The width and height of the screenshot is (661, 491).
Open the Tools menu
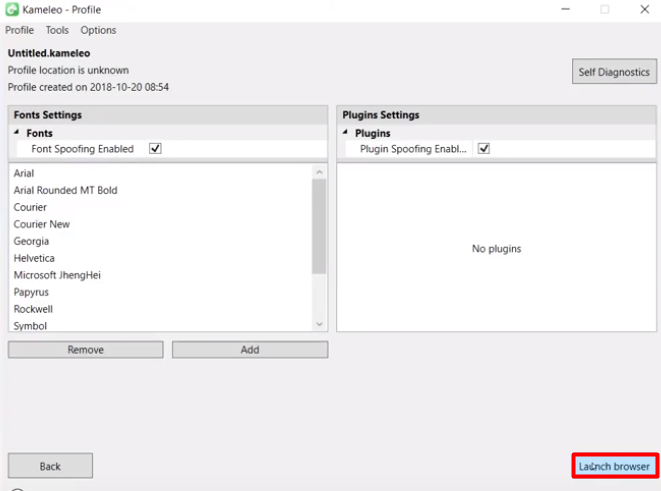tap(57, 30)
